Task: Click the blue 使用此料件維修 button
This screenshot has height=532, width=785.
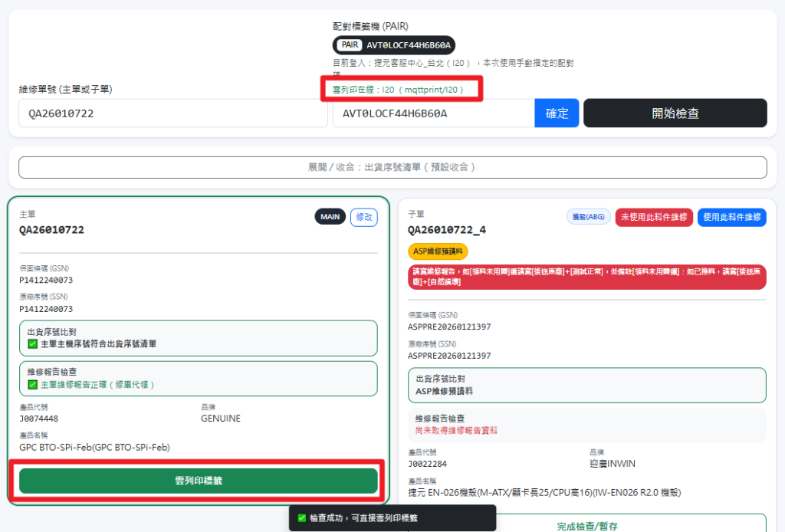Action: pyautogui.click(x=732, y=217)
